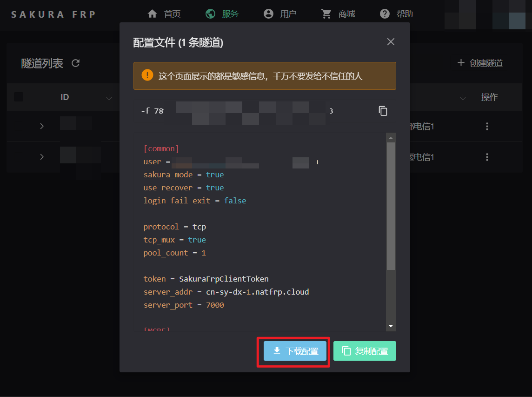The height and width of the screenshot is (397, 532).
Task: Toggle the select-all checkbox in the table header
Action: point(19,97)
